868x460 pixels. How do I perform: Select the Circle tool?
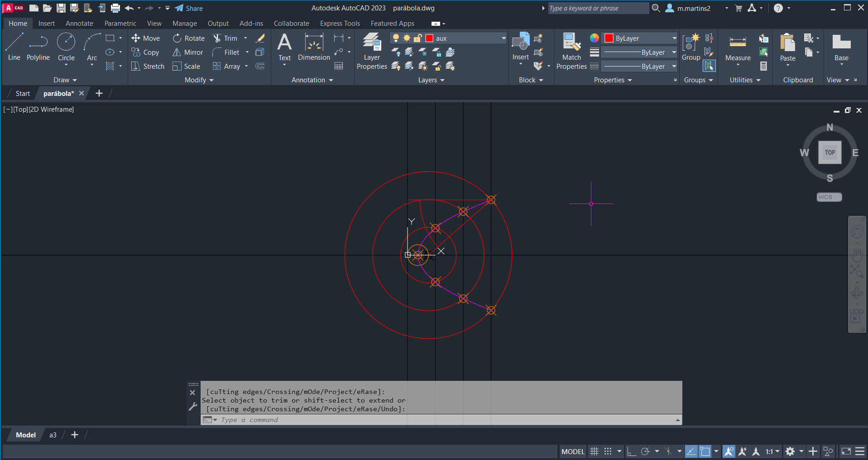(66, 47)
